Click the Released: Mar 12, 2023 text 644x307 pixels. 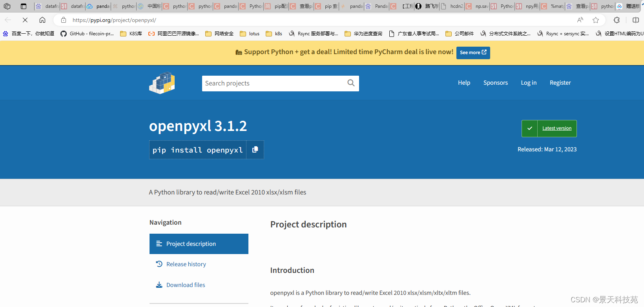pyautogui.click(x=547, y=149)
